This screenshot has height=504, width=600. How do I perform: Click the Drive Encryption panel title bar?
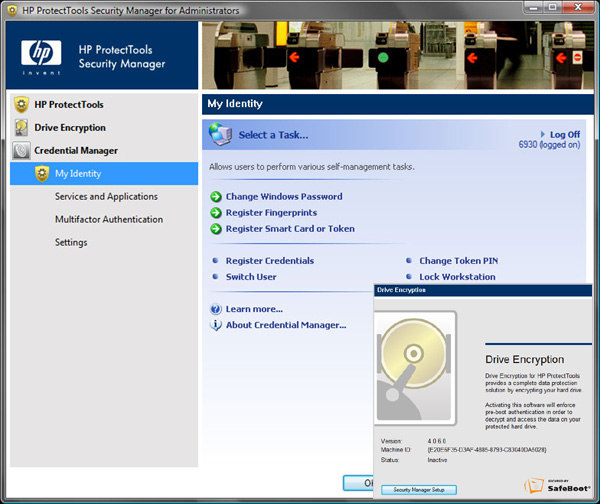point(483,290)
